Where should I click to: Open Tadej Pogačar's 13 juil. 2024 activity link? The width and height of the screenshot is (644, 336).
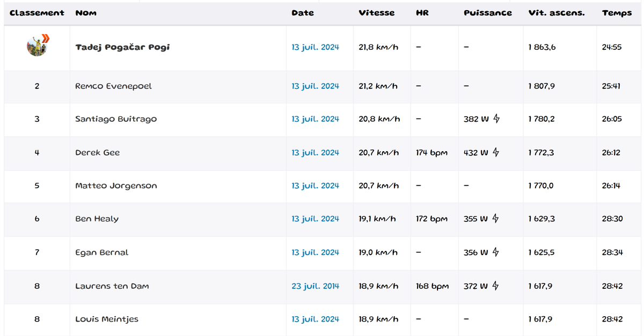(316, 47)
